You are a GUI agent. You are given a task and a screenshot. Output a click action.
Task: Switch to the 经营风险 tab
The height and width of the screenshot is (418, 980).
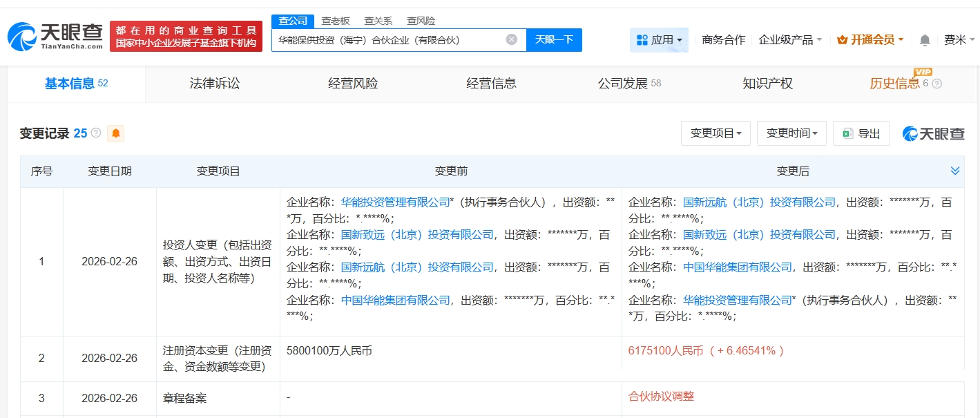[353, 84]
